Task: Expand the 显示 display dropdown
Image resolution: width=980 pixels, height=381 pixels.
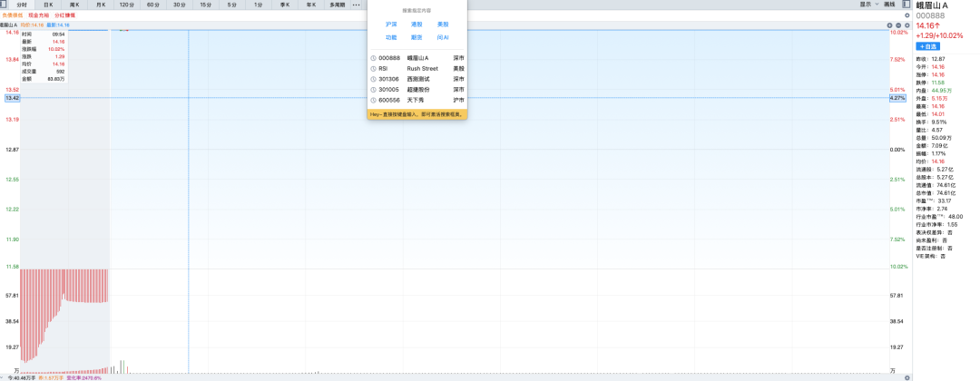Action: (x=869, y=4)
